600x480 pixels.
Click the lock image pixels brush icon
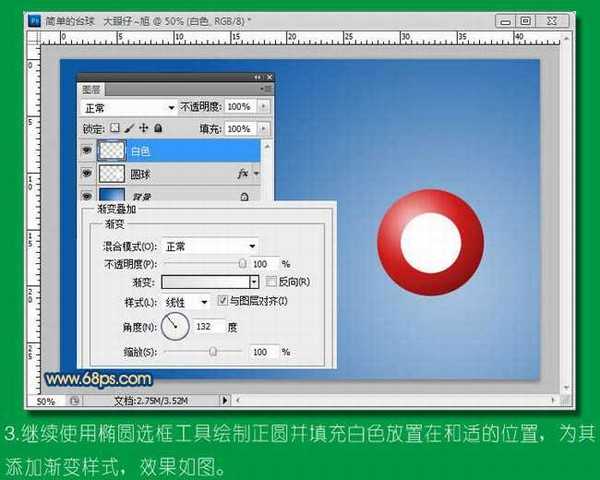[x=128, y=129]
